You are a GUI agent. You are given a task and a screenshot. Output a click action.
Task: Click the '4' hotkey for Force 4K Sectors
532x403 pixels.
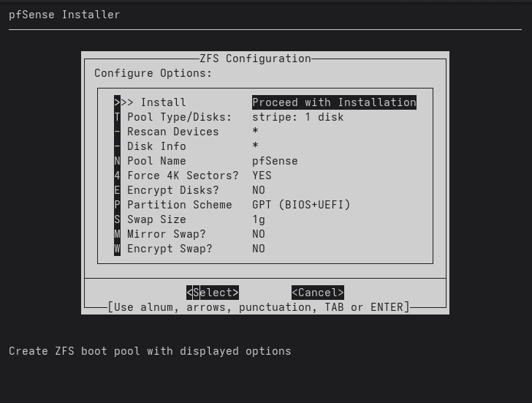pos(117,176)
